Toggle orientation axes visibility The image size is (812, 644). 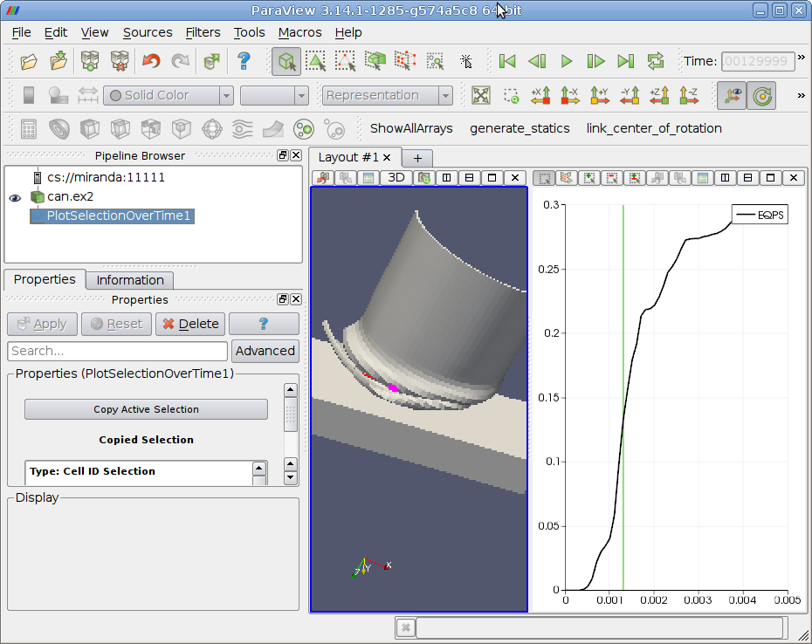(x=732, y=95)
